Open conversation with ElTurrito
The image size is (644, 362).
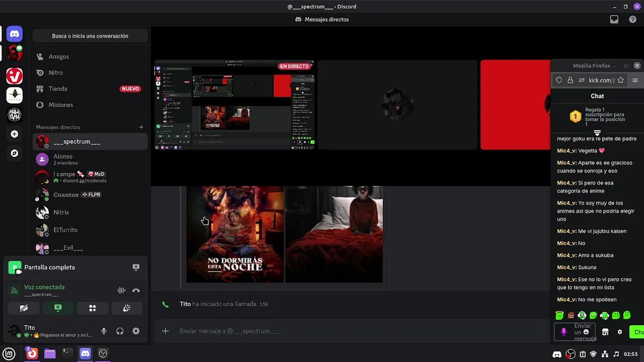pos(90,230)
